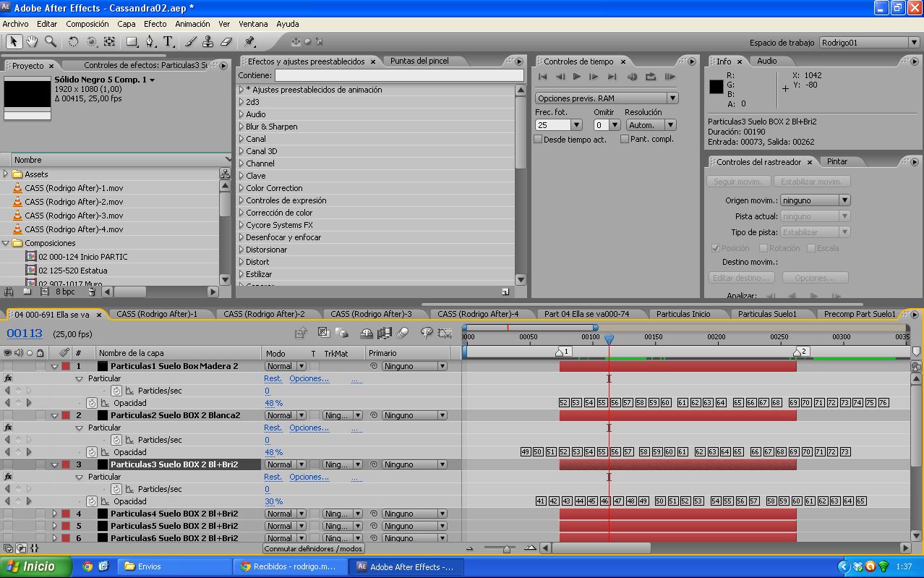The height and width of the screenshot is (578, 924).
Task: Toggle Particles/sec stopwatch under Particulas3 layer
Action: [x=116, y=489]
